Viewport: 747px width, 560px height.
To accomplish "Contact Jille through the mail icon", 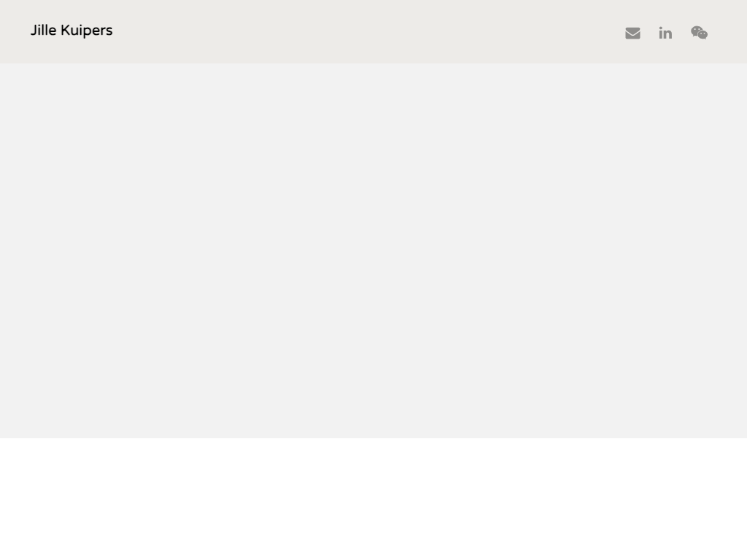I will [x=632, y=34].
